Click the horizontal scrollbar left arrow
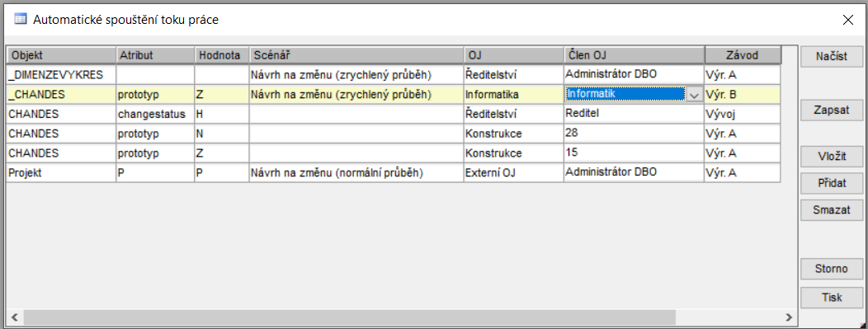Viewport: 868px width, 329px height. click(x=15, y=317)
